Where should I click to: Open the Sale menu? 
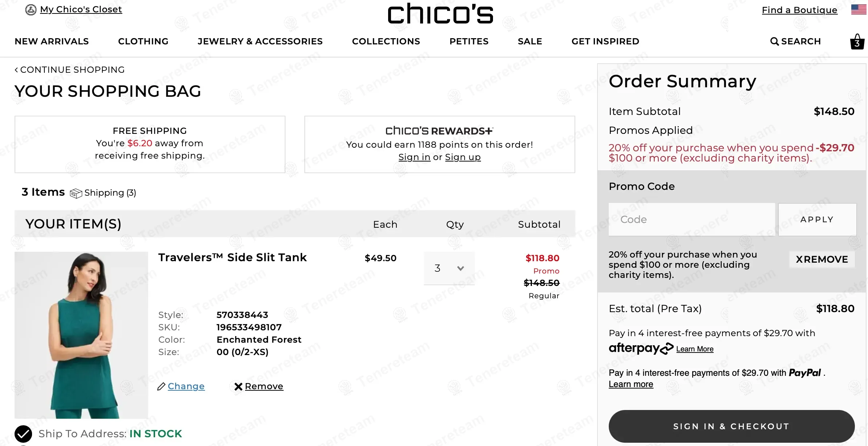tap(530, 41)
